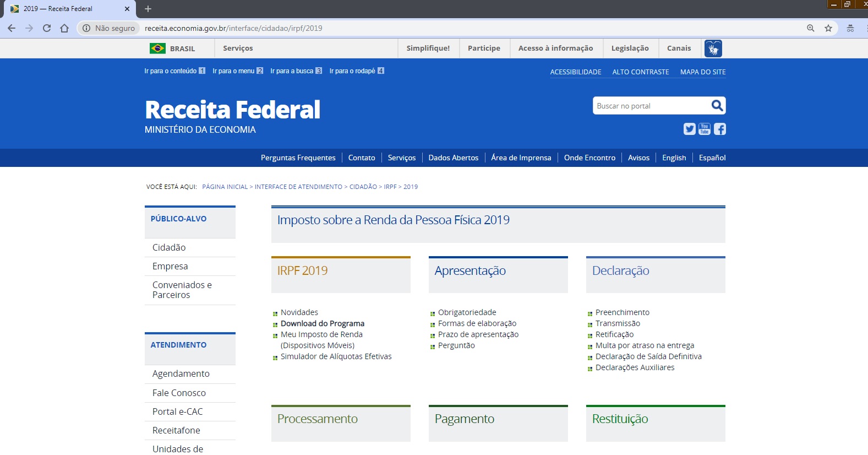Image resolution: width=868 pixels, height=455 pixels.
Task: Click 'Ir para o rodapé' skip link
Action: click(357, 71)
